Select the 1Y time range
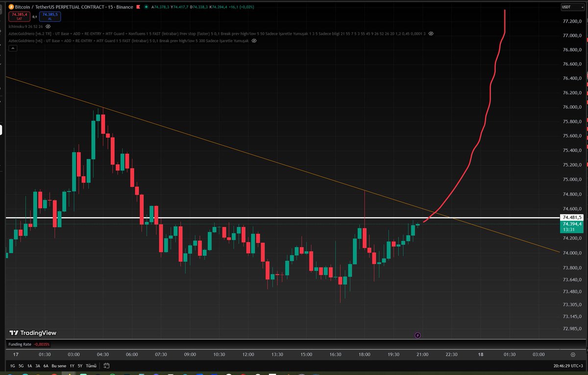This screenshot has width=588, height=375. [72, 366]
